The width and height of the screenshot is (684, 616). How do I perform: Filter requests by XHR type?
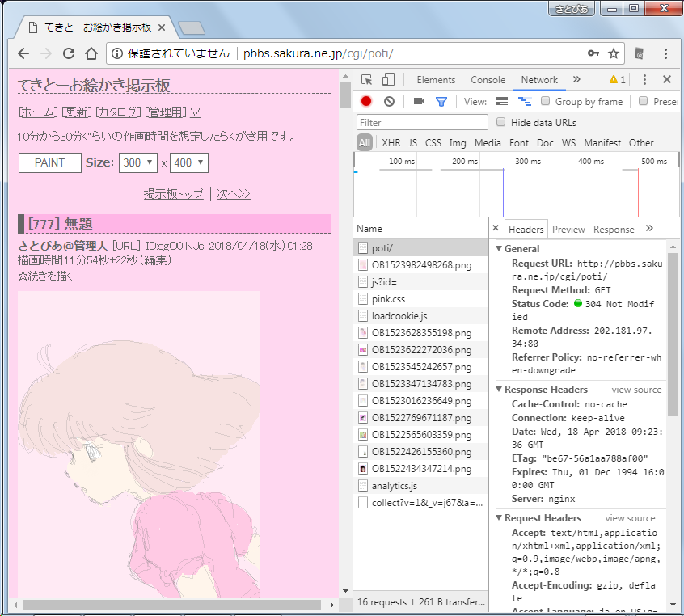pyautogui.click(x=391, y=142)
